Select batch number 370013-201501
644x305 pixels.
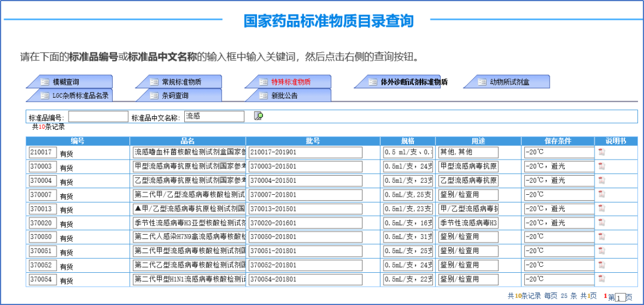click(305, 209)
